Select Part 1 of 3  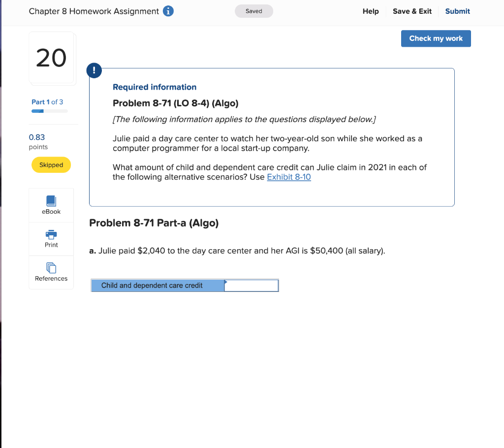pyautogui.click(x=47, y=102)
